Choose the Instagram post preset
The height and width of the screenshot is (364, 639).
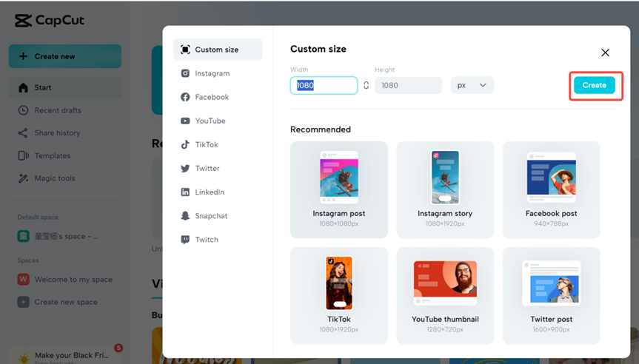click(339, 189)
